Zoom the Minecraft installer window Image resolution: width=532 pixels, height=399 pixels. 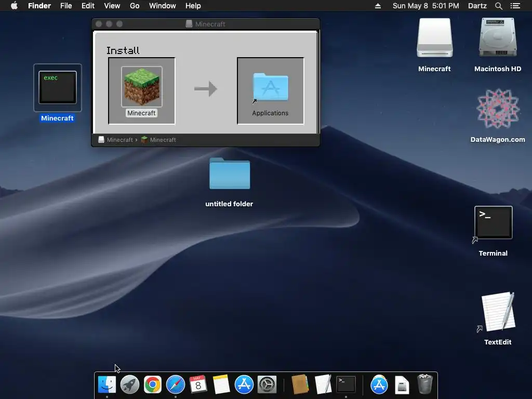119,24
